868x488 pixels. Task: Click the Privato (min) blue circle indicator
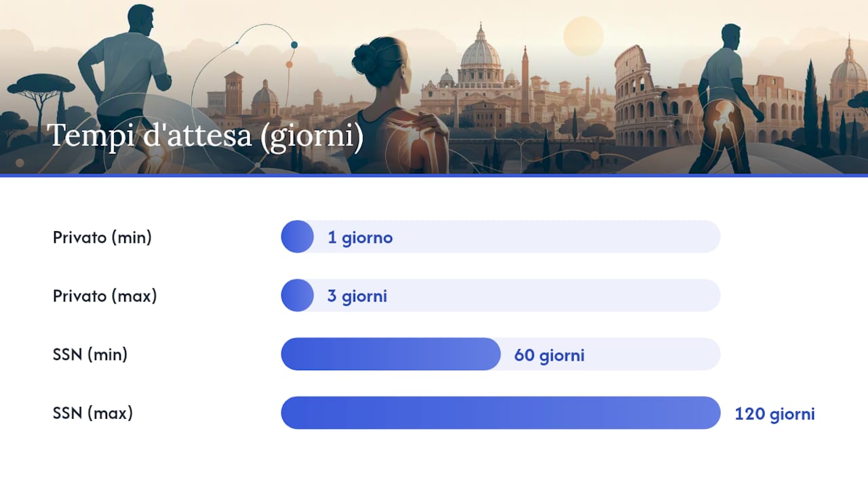pos(297,237)
